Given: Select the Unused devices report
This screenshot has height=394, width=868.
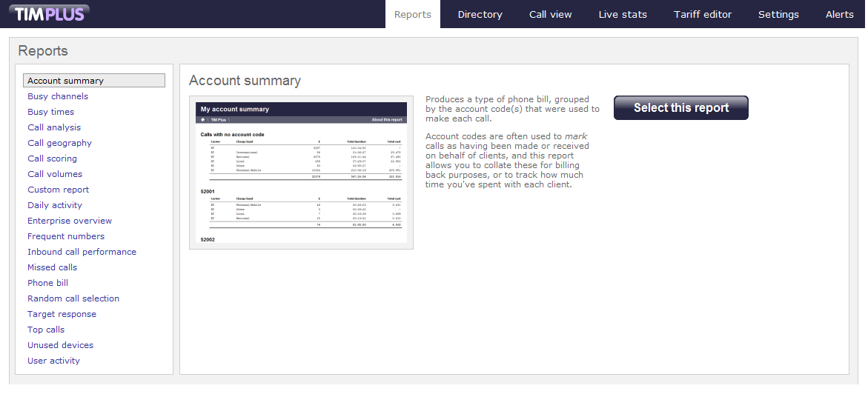Looking at the screenshot, I should (x=60, y=345).
